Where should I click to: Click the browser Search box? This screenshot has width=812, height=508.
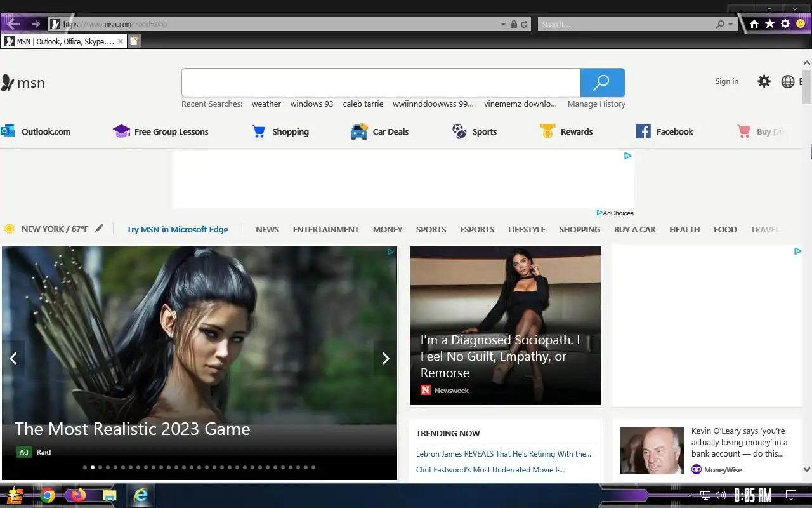point(627,24)
